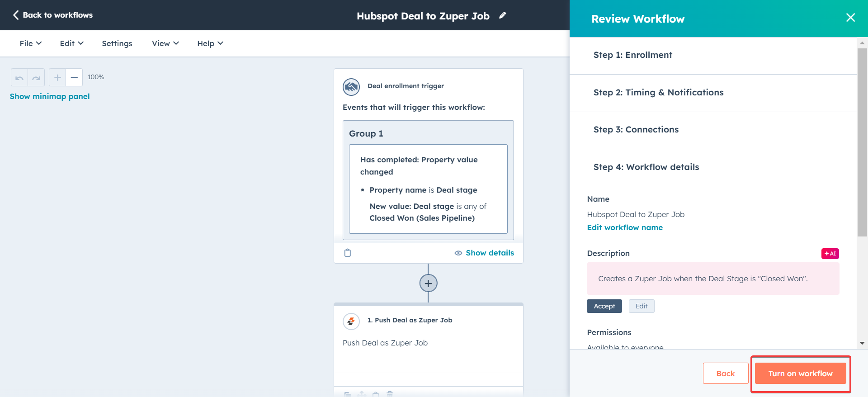Open the Settings menu item
Viewport: 868px width, 397px height.
point(117,43)
